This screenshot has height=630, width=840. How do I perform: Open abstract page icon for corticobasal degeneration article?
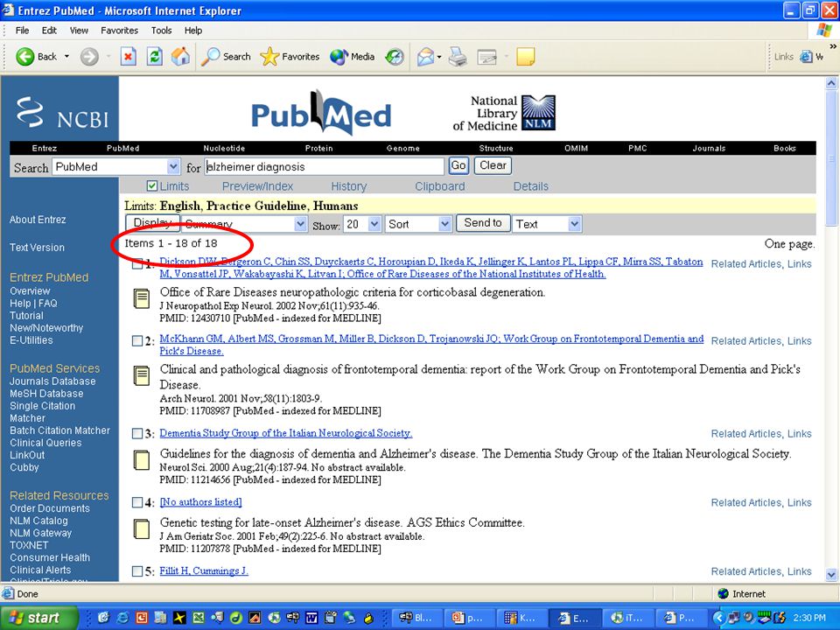[x=142, y=298]
